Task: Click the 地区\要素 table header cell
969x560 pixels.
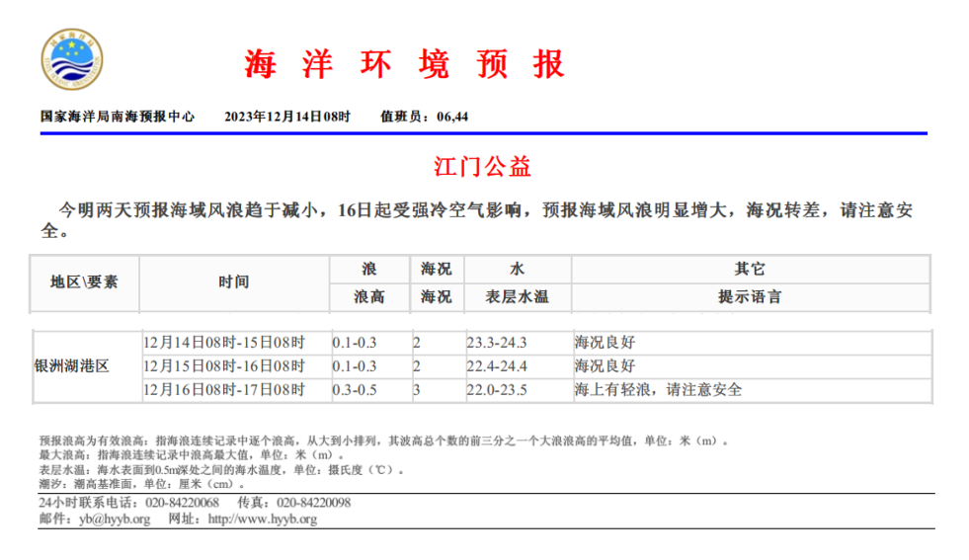Action: pyautogui.click(x=85, y=281)
